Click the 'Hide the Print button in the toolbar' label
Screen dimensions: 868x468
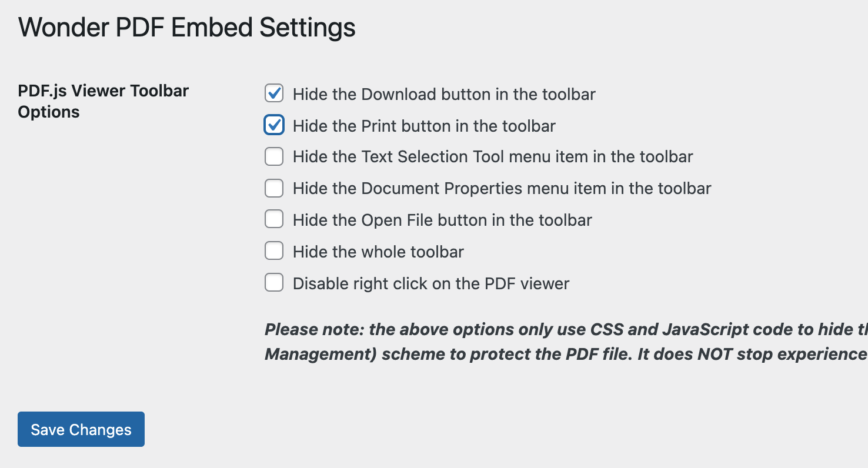(x=424, y=126)
